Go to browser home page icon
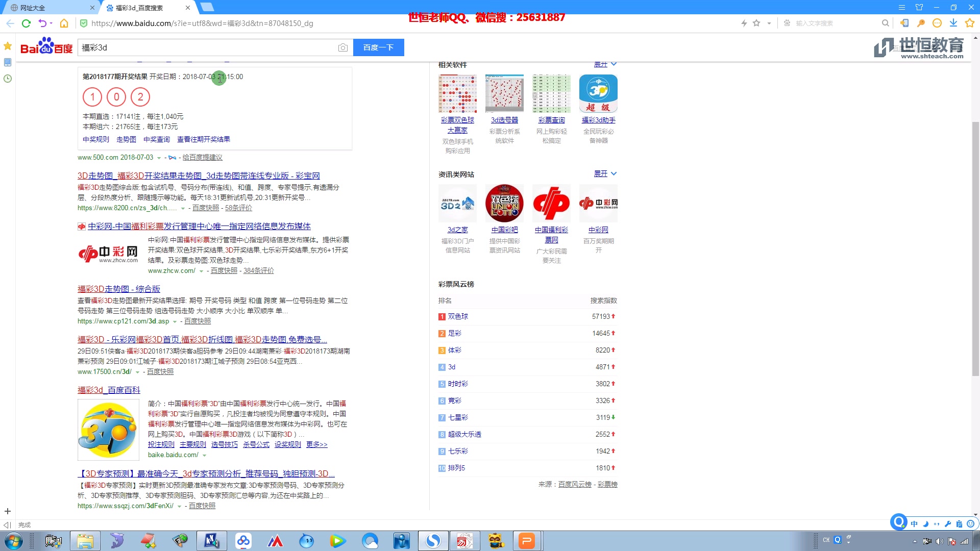The image size is (980, 551). point(64,23)
